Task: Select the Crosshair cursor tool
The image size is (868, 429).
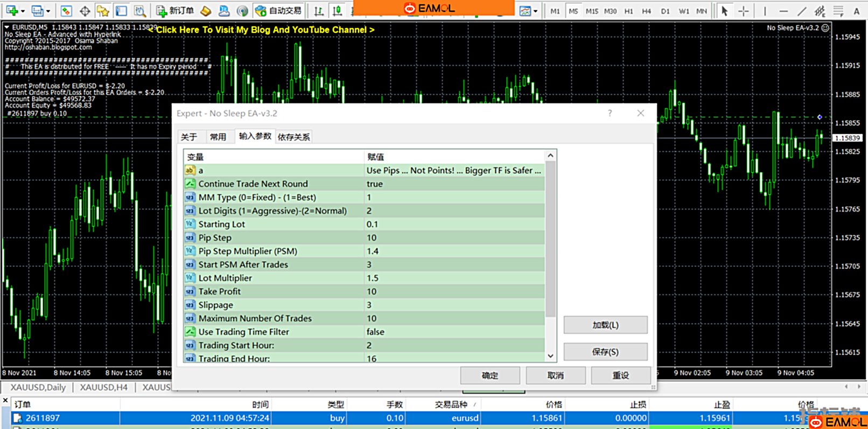Action: tap(743, 11)
